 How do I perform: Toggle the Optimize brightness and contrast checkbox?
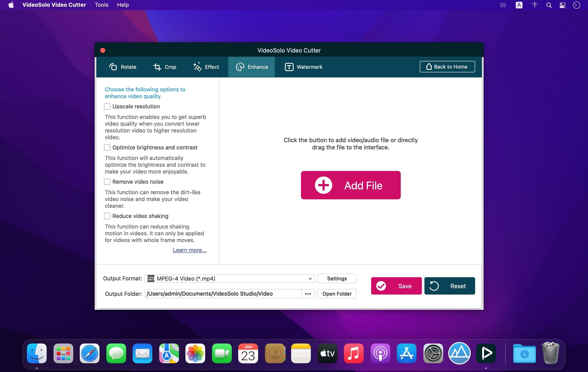[x=107, y=147]
